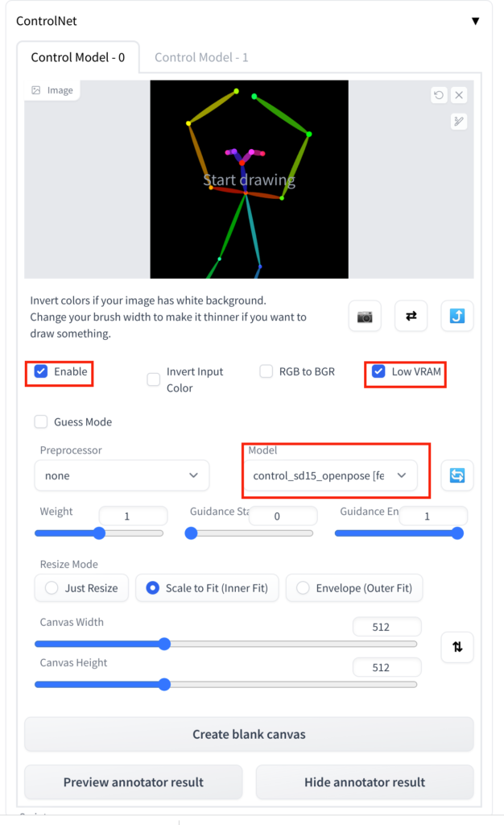Image resolution: width=504 pixels, height=825 pixels.
Task: Check the RGB to BGR checkbox
Action: pos(266,371)
